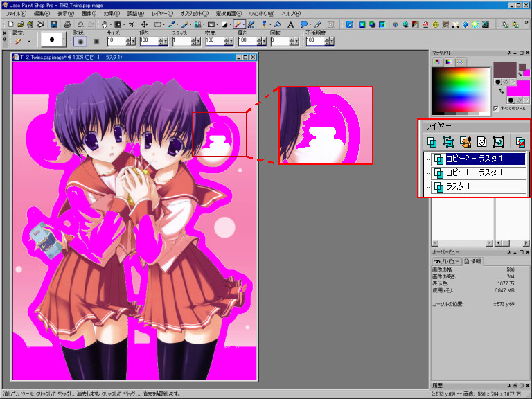Open the 効果(T) menu

pyautogui.click(x=112, y=14)
